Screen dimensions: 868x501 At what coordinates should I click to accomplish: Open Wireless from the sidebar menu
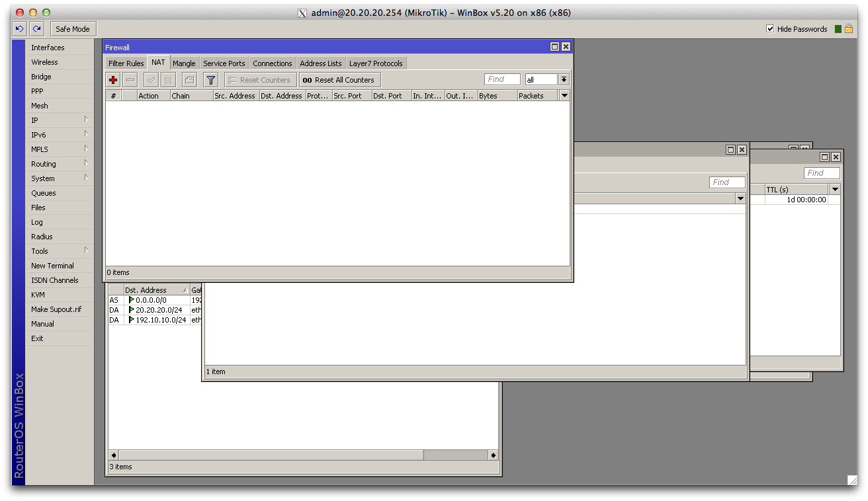point(60,62)
